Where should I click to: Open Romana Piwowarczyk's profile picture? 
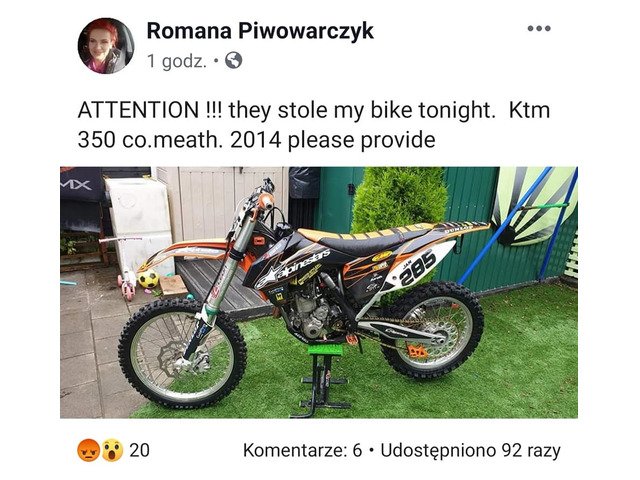[x=106, y=46]
